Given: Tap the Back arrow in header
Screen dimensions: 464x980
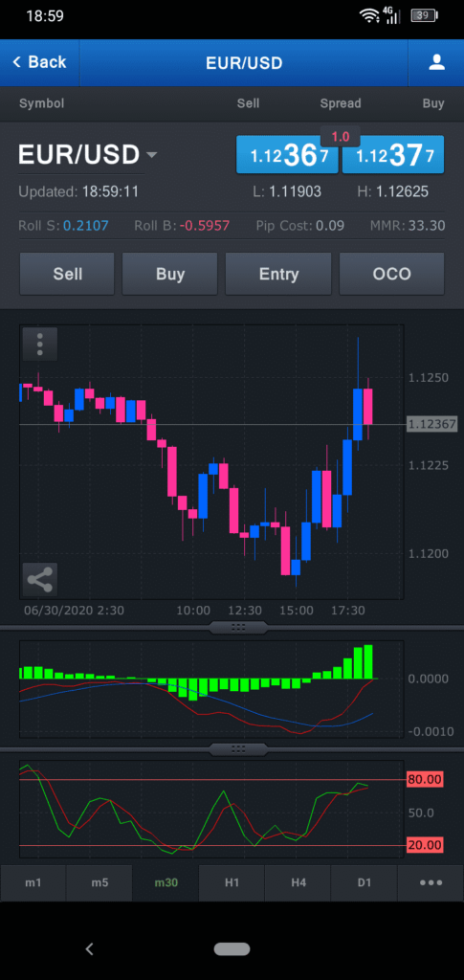Looking at the screenshot, I should [38, 62].
